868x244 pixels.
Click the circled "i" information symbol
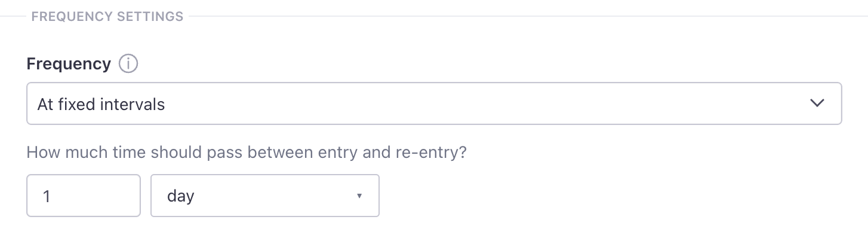click(128, 64)
